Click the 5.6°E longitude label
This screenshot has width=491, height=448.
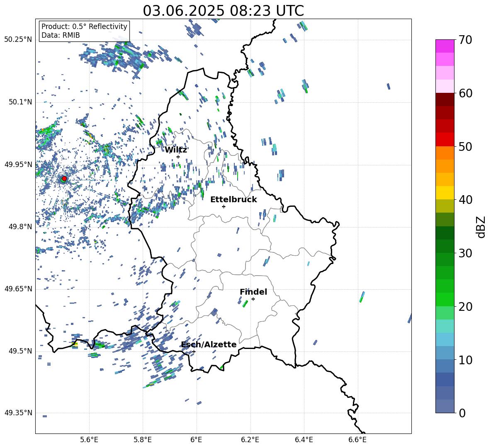click(89, 440)
